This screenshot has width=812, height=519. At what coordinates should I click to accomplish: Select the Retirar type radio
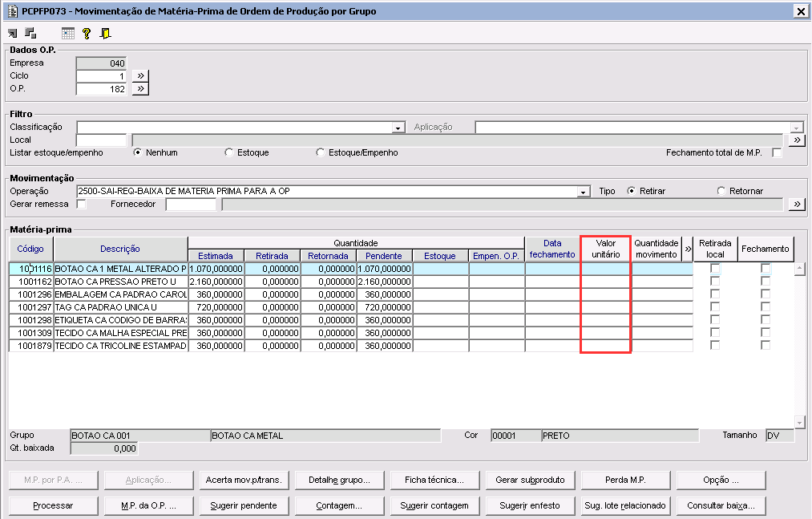pyautogui.click(x=632, y=191)
